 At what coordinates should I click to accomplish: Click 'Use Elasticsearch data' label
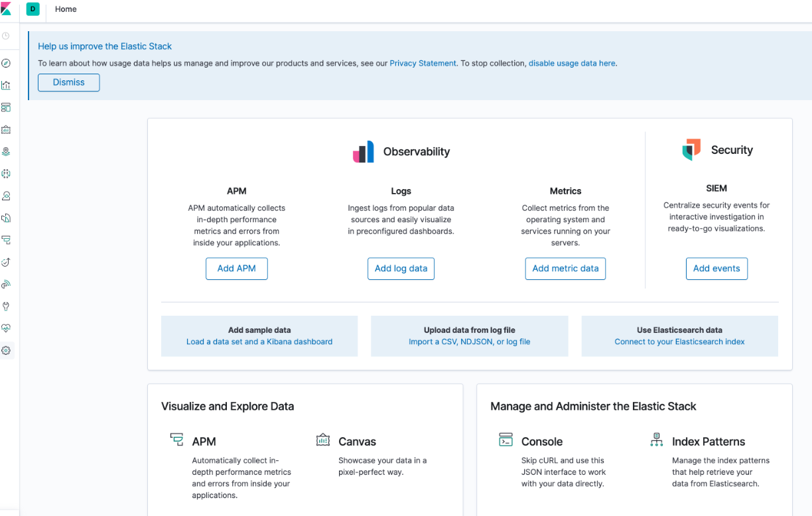[x=679, y=330]
